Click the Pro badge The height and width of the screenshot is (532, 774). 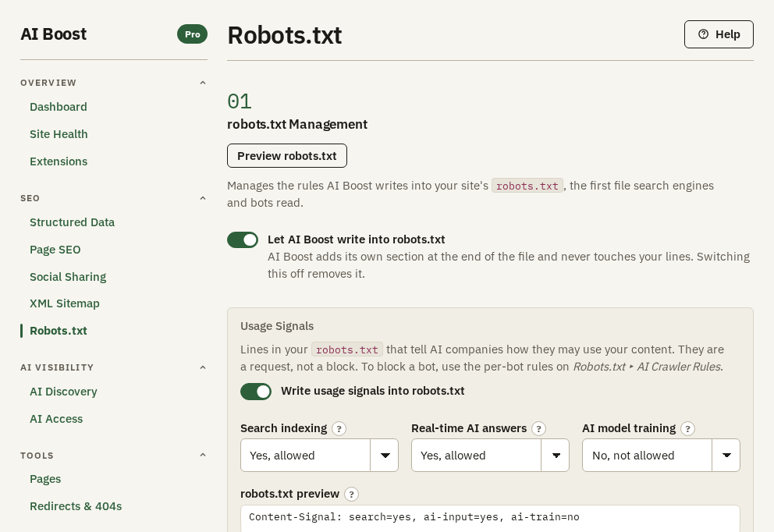pyautogui.click(x=192, y=34)
